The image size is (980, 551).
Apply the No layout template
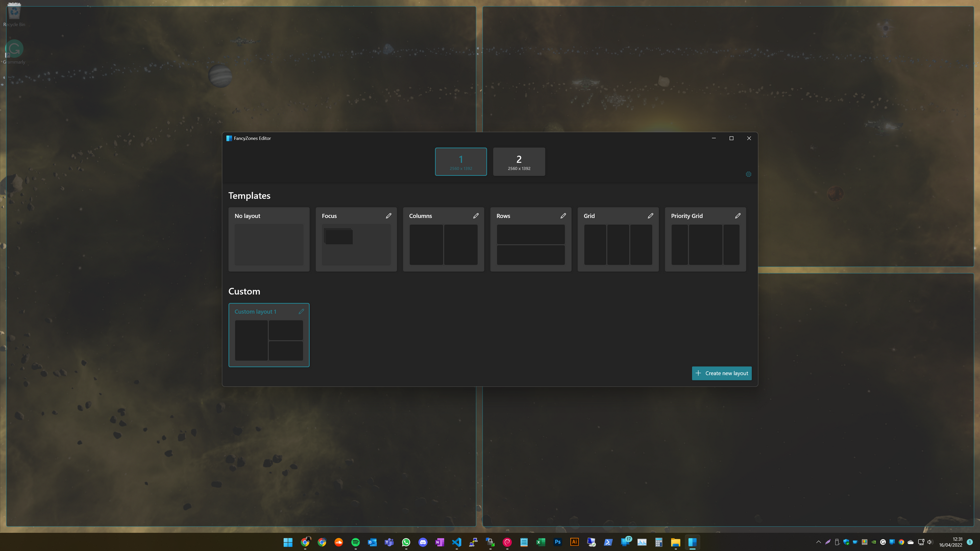[269, 240]
